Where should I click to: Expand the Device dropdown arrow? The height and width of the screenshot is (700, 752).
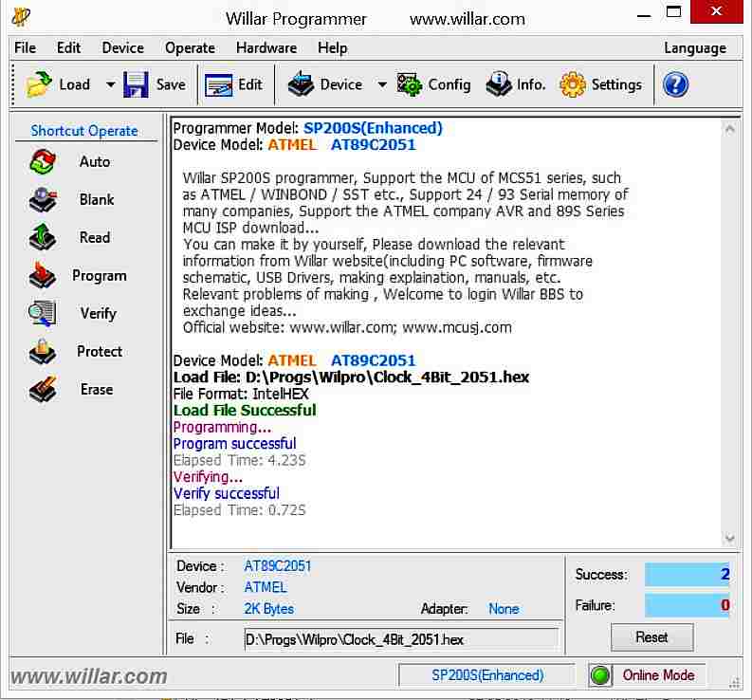tap(382, 85)
